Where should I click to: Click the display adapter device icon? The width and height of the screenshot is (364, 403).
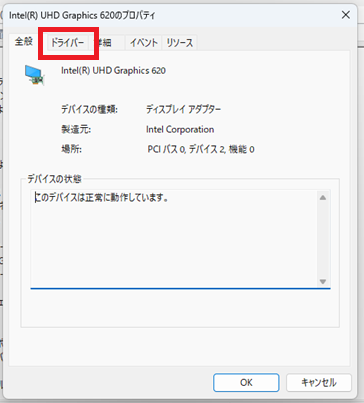tap(35, 75)
